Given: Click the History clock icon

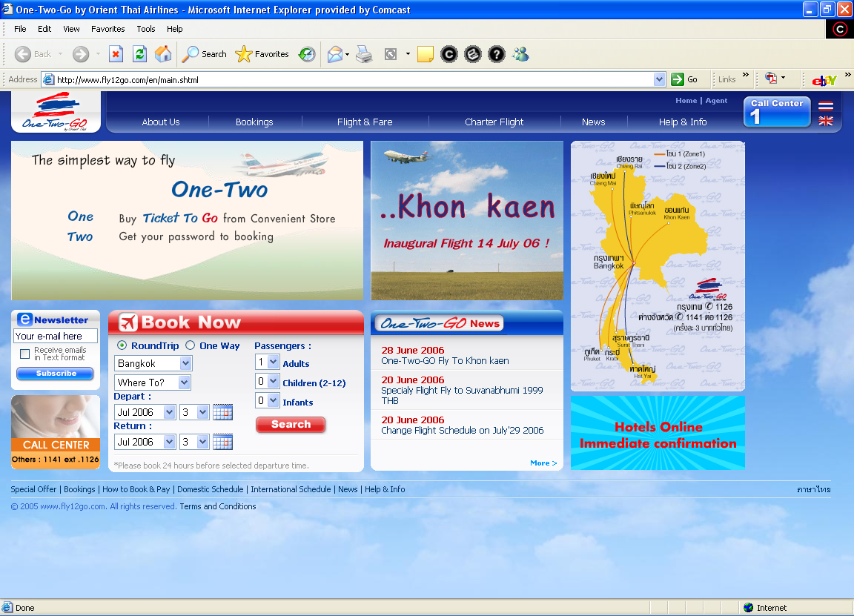Looking at the screenshot, I should click(307, 54).
